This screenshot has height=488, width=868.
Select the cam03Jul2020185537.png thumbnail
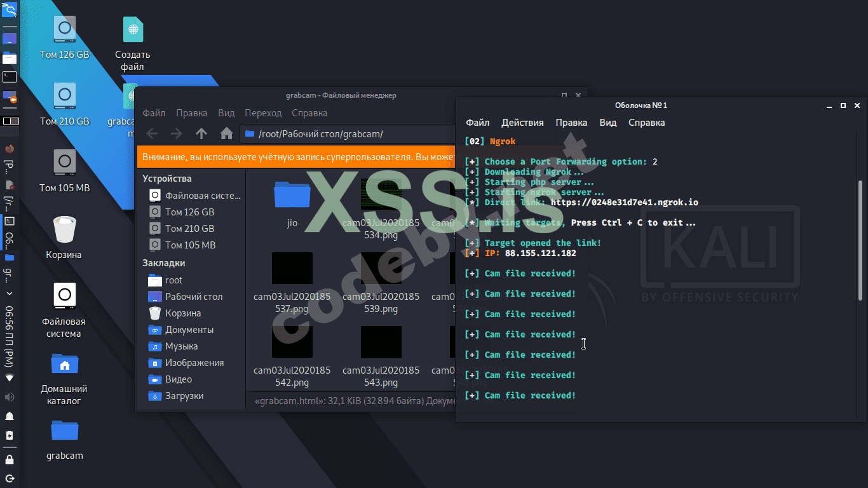point(292,283)
